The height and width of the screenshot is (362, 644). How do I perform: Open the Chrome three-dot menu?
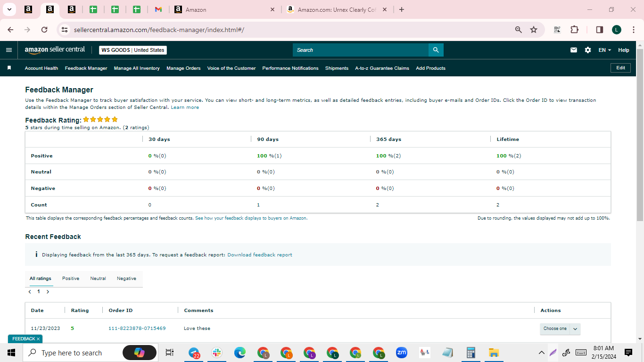(x=633, y=30)
